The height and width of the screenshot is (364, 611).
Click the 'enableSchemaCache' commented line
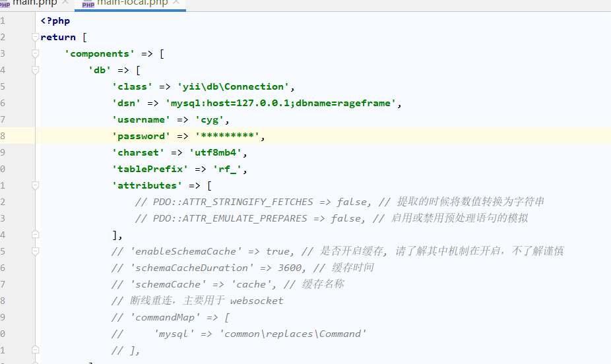click(x=337, y=251)
